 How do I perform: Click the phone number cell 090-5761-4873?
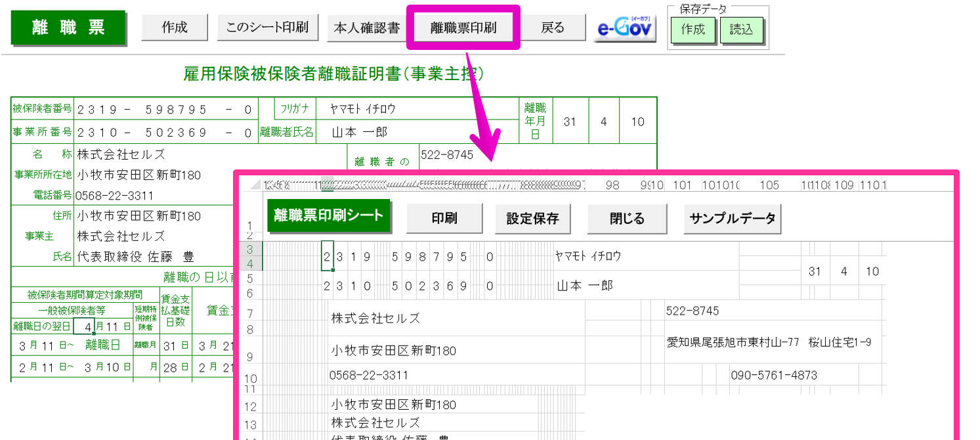click(774, 376)
